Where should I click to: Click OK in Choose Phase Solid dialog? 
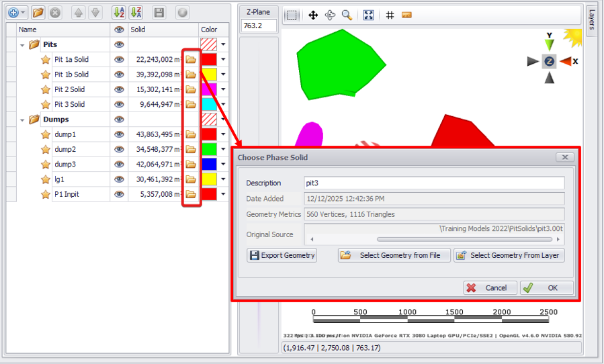[x=546, y=287]
